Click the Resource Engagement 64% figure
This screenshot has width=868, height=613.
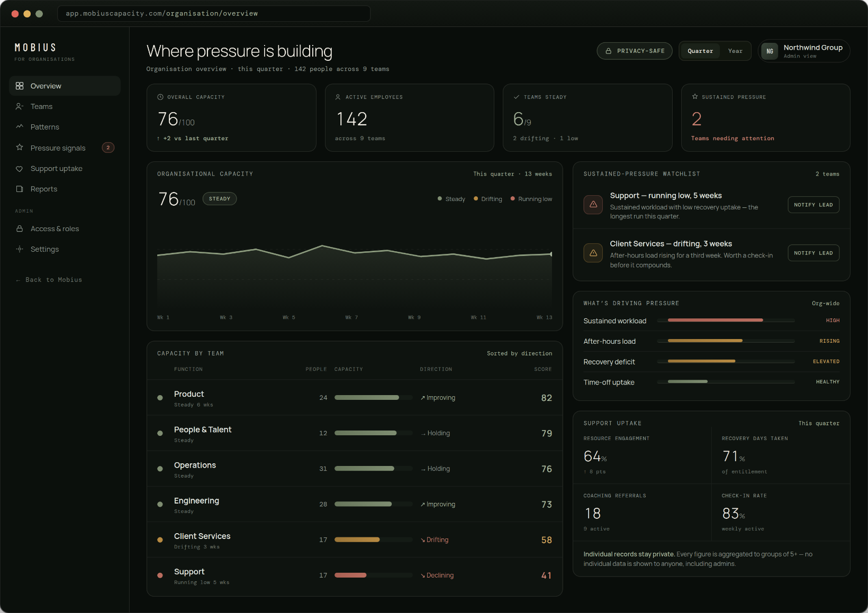(595, 456)
